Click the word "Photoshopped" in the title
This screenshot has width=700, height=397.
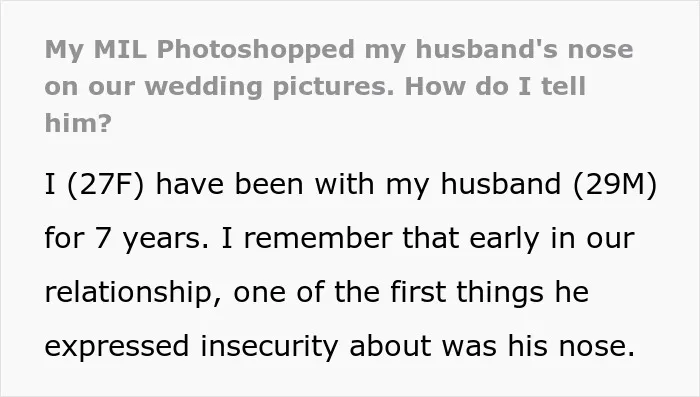(256, 50)
